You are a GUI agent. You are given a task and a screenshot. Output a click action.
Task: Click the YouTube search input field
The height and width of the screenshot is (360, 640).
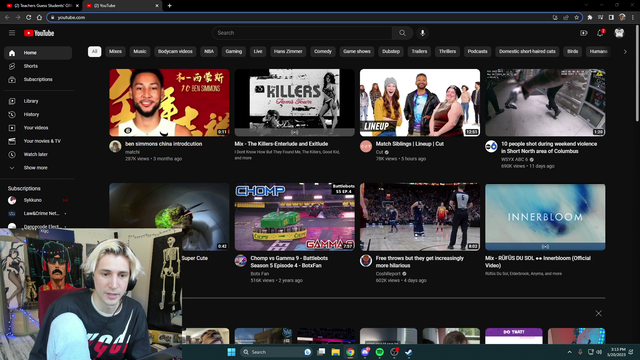pyautogui.click(x=302, y=33)
